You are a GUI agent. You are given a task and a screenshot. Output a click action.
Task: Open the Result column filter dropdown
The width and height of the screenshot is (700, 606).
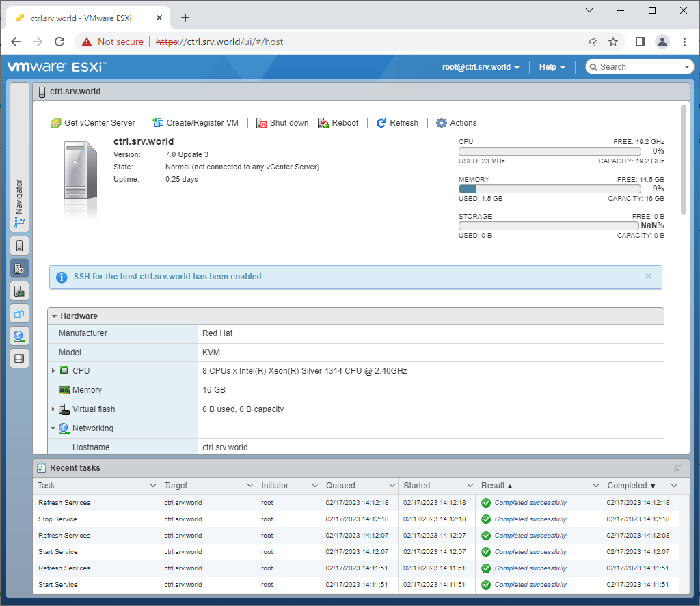click(596, 485)
